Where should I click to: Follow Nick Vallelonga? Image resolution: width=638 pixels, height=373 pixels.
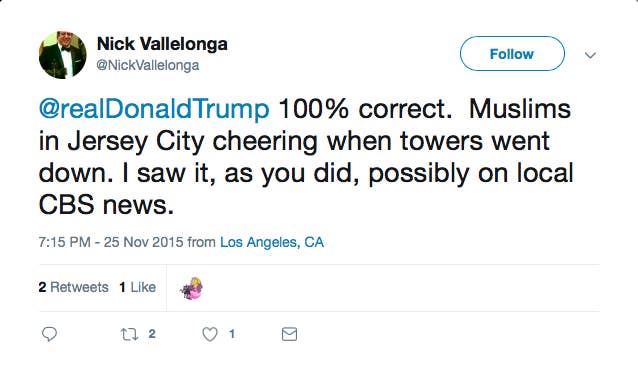tap(512, 54)
